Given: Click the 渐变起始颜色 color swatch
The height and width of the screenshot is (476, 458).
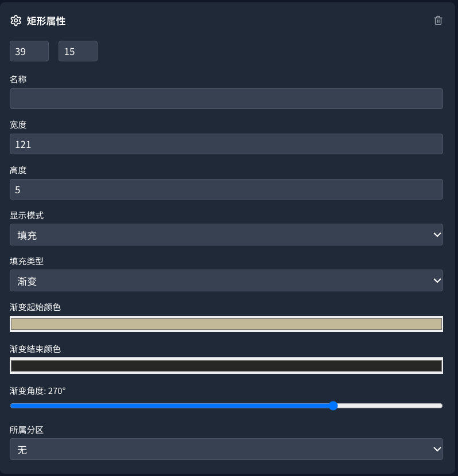Looking at the screenshot, I should click(x=226, y=324).
